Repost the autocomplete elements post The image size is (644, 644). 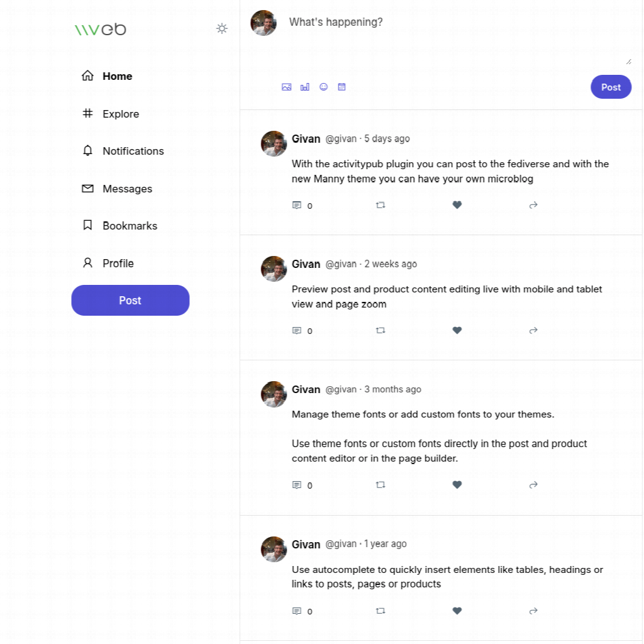[380, 611]
